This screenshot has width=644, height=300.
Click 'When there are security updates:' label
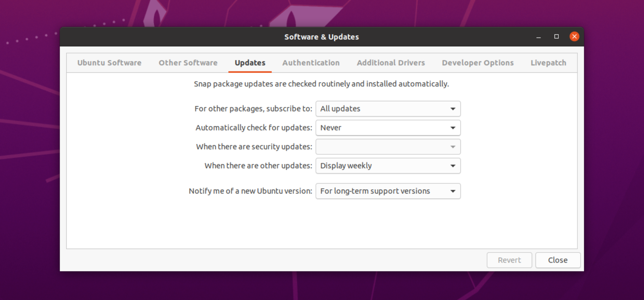coord(254,147)
